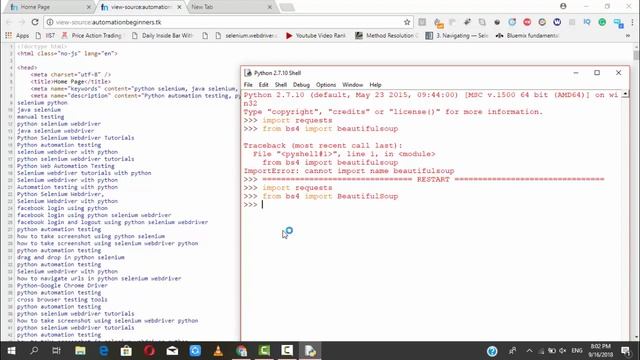This screenshot has width=640, height=360.
Task: Click the Chrome profile avatar icon
Action: tap(563, 6)
